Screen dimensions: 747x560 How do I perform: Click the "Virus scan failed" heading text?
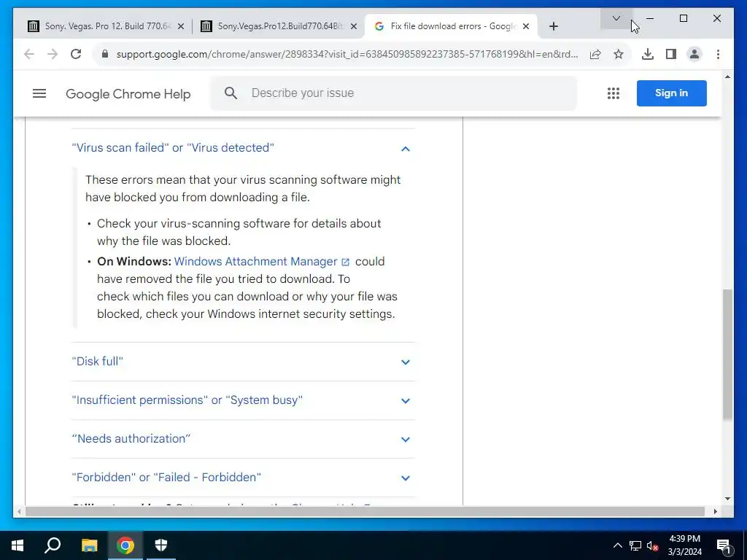pos(173,147)
